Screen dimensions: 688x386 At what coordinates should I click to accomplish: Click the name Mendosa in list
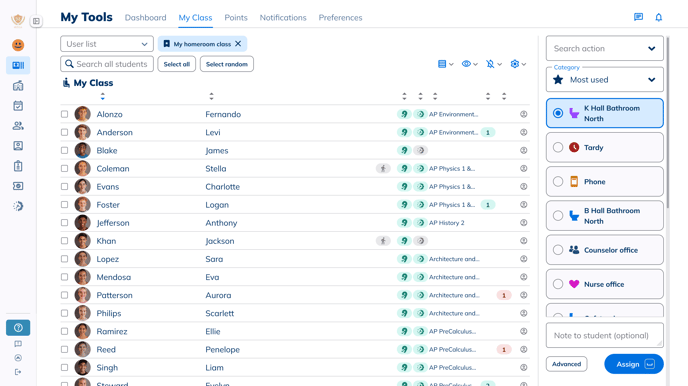click(x=114, y=277)
